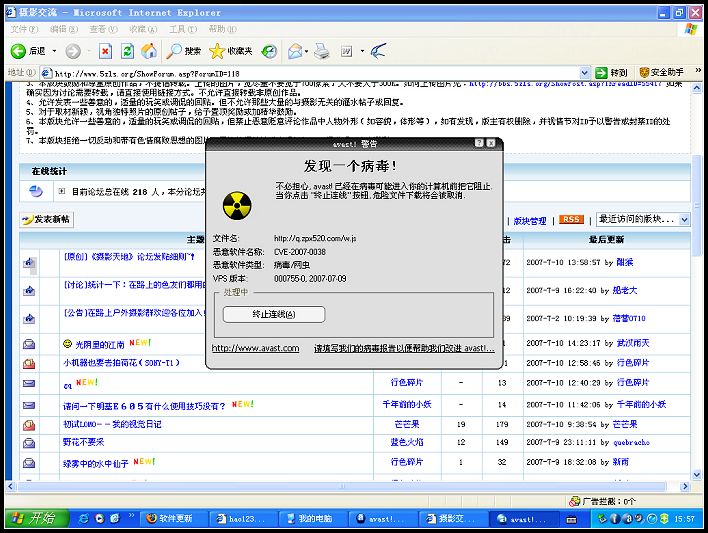Click the 发表新帖 (new post) button
708x533 pixels.
coord(47,220)
